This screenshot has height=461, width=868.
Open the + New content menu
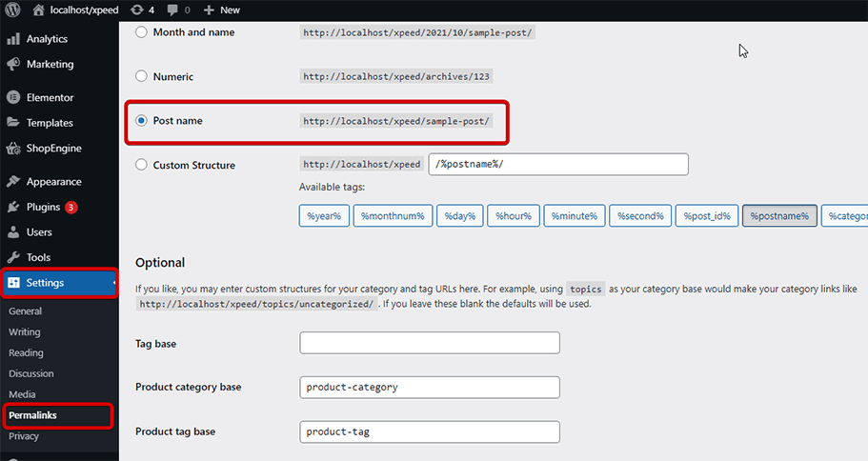coord(223,10)
